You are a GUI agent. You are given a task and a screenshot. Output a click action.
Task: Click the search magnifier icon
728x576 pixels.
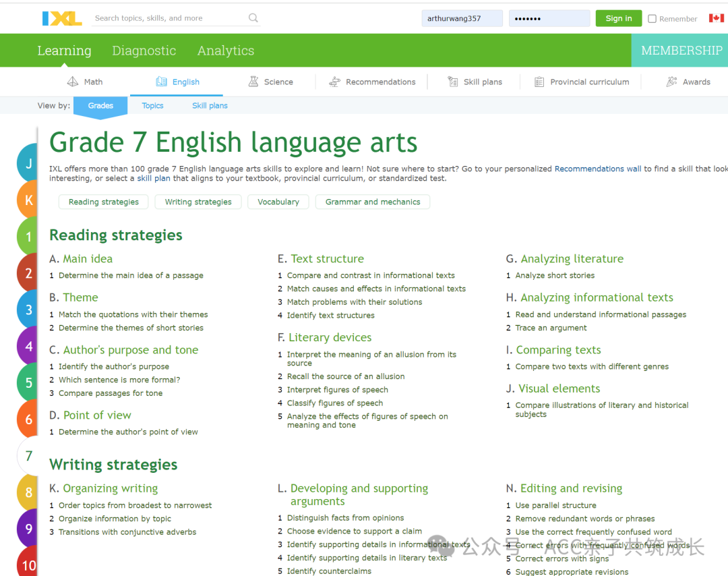(253, 18)
